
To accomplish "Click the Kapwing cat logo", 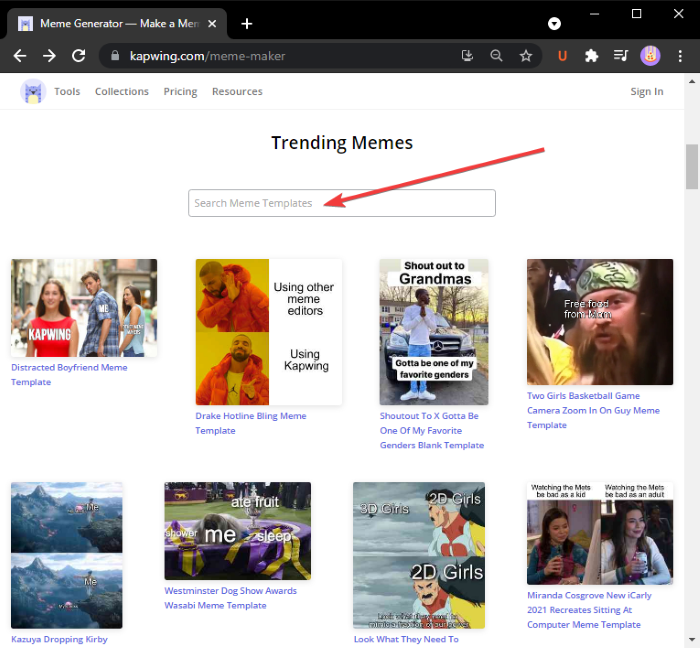I will click(33, 92).
